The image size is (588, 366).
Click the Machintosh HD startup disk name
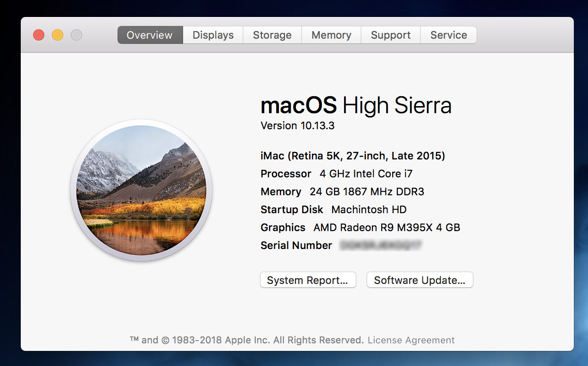[x=369, y=209]
